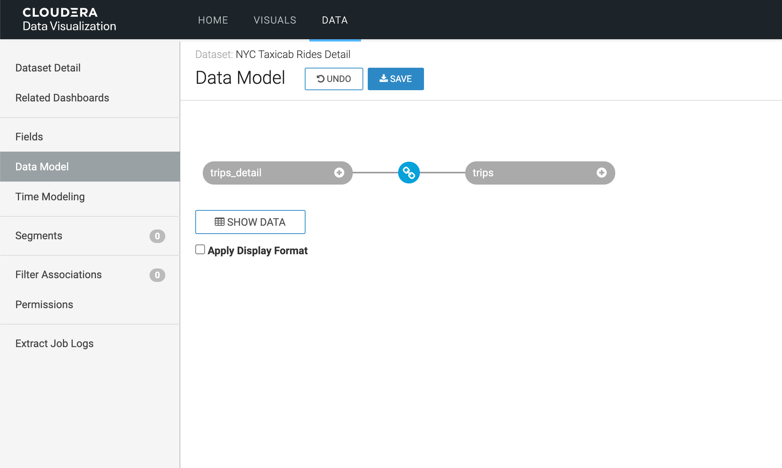Screen dimensions: 782x468
Task: Enable the Apply Display Format checkbox
Action: coord(200,250)
